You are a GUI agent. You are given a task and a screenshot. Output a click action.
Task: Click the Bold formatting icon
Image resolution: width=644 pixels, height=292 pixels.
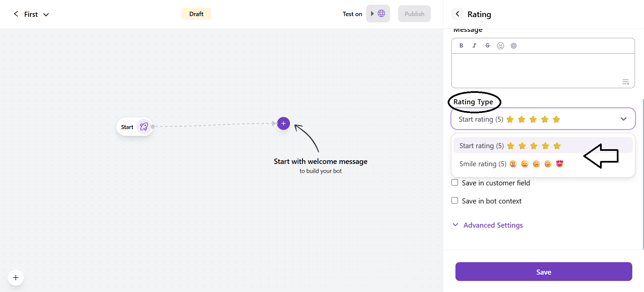point(461,46)
